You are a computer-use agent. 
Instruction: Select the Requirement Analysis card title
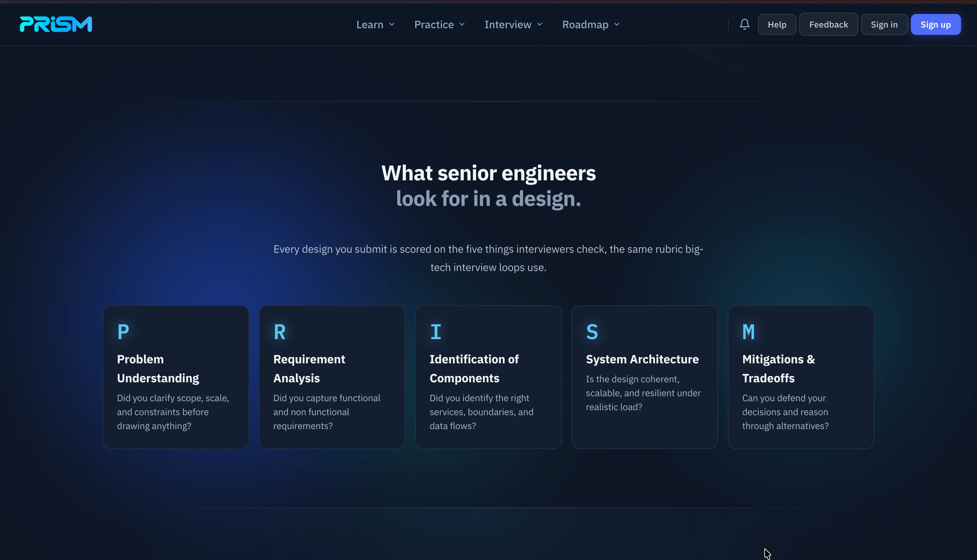point(309,368)
